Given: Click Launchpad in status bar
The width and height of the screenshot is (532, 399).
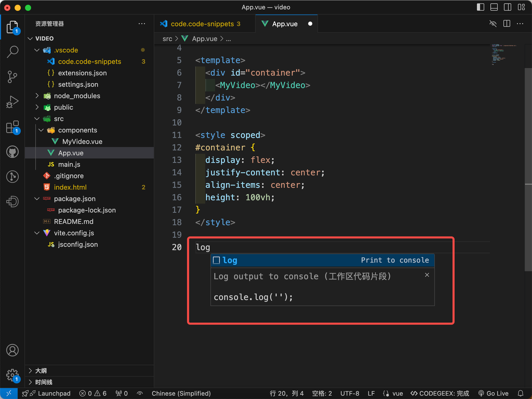Looking at the screenshot, I should point(46,393).
